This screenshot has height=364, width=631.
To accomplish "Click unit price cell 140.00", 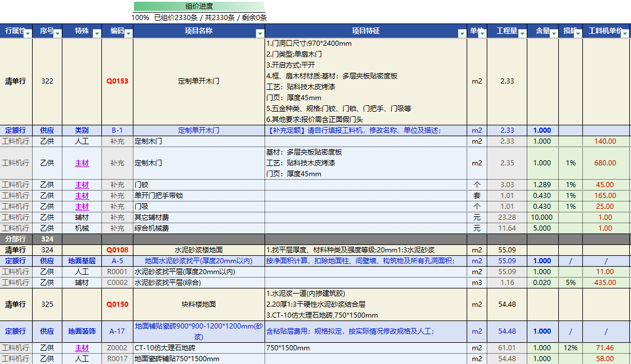I will [605, 141].
